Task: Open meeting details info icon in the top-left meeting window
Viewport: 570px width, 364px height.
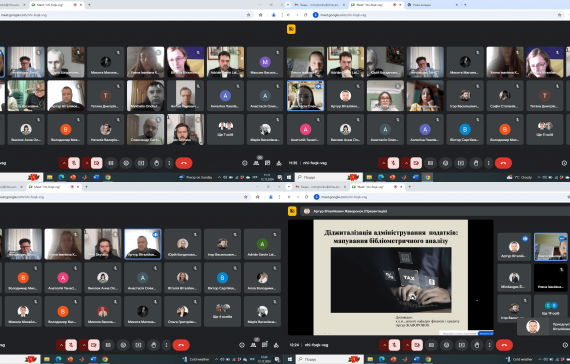Action: (245, 163)
